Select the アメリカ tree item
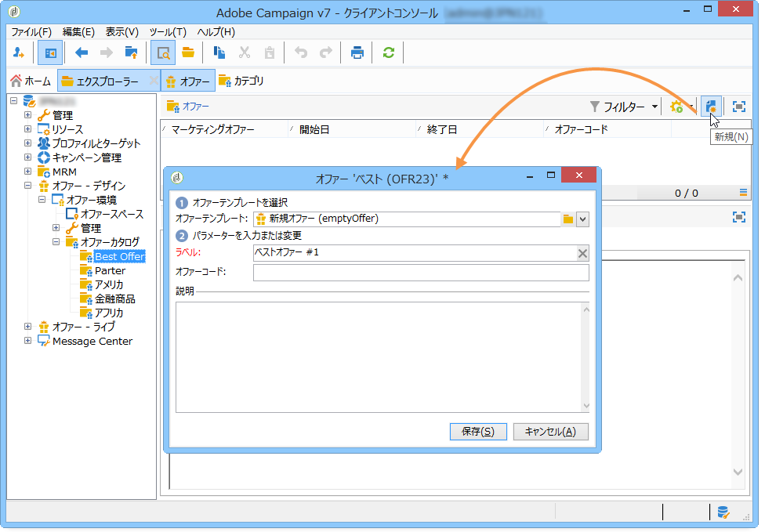 (x=109, y=284)
